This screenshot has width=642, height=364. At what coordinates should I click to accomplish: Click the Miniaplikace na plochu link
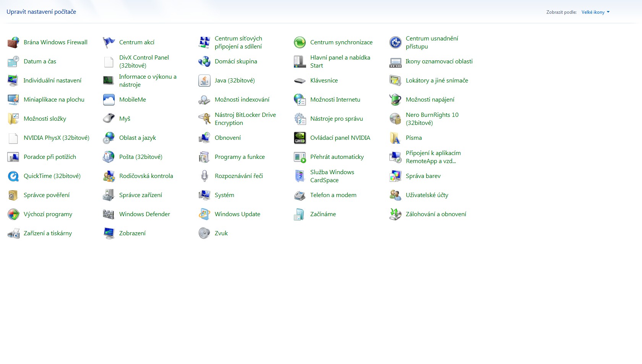coord(54,100)
